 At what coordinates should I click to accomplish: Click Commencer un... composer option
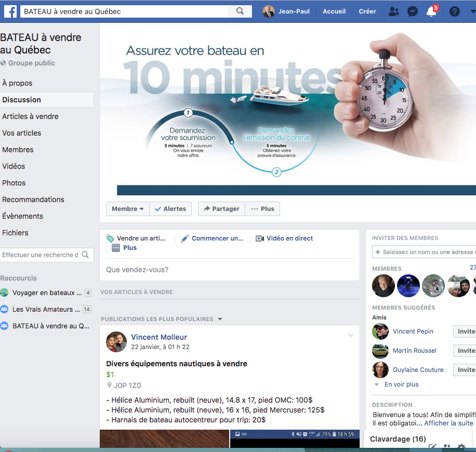[217, 238]
